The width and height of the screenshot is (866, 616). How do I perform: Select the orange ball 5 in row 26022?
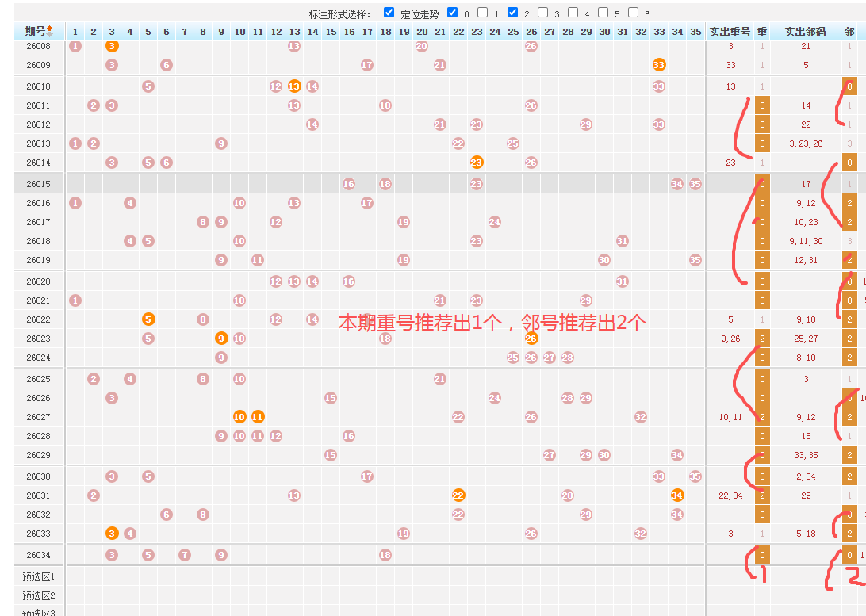tap(148, 319)
